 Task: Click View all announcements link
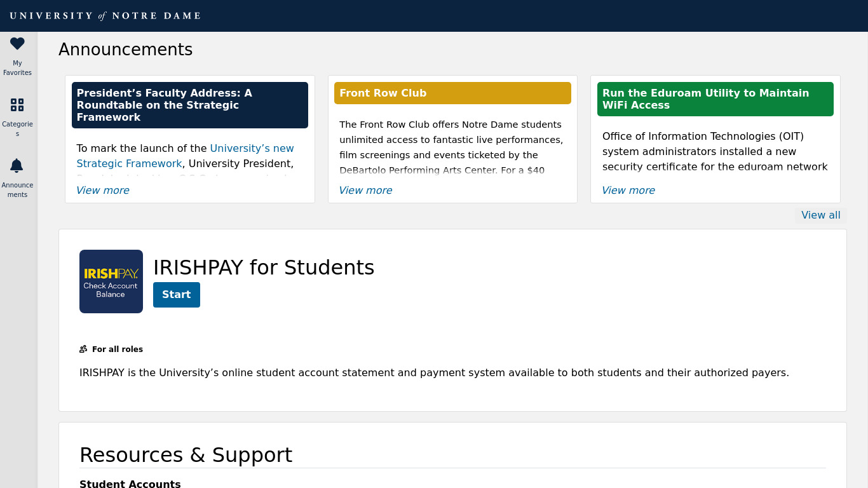[820, 215]
